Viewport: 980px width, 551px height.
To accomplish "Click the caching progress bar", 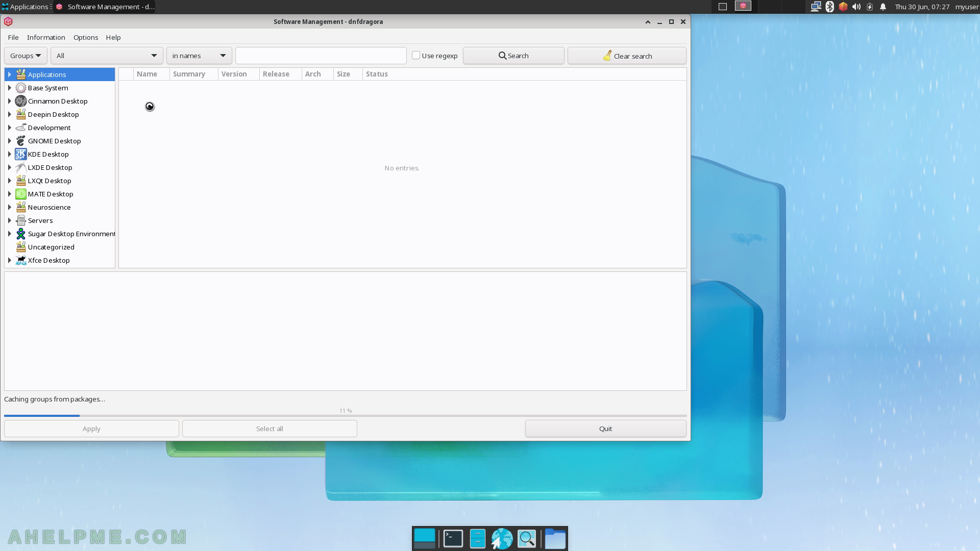I will [x=346, y=416].
